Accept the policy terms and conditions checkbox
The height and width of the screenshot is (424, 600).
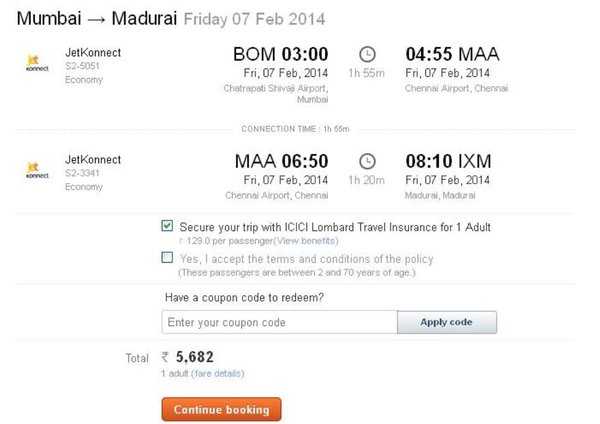point(167,258)
